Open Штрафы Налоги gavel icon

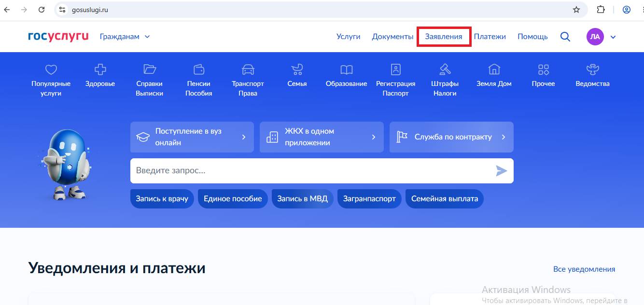click(445, 69)
